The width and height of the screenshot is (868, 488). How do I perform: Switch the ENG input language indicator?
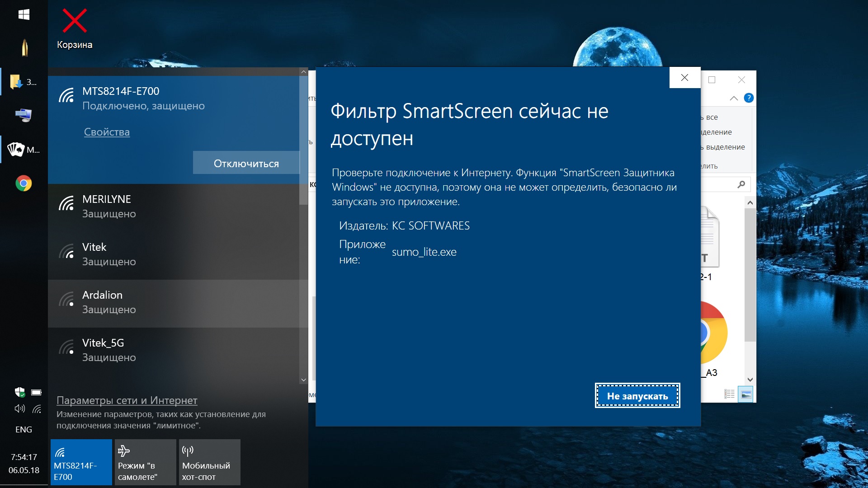pos(24,429)
